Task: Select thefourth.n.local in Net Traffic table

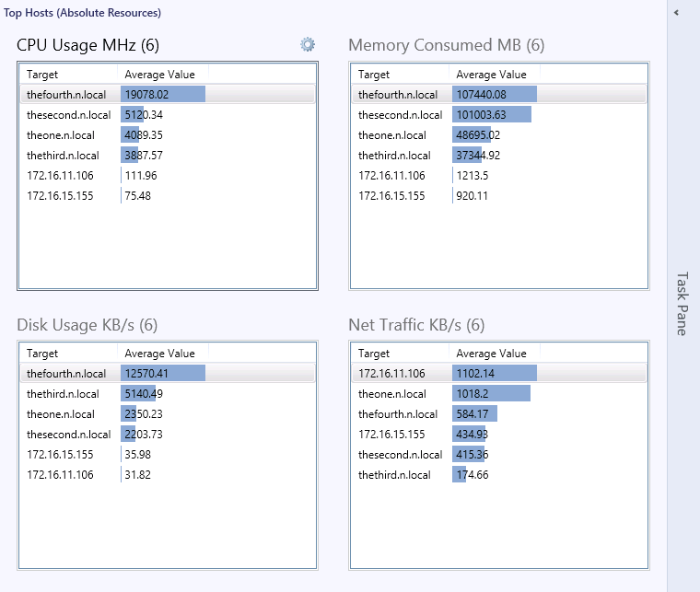Action: coord(398,414)
